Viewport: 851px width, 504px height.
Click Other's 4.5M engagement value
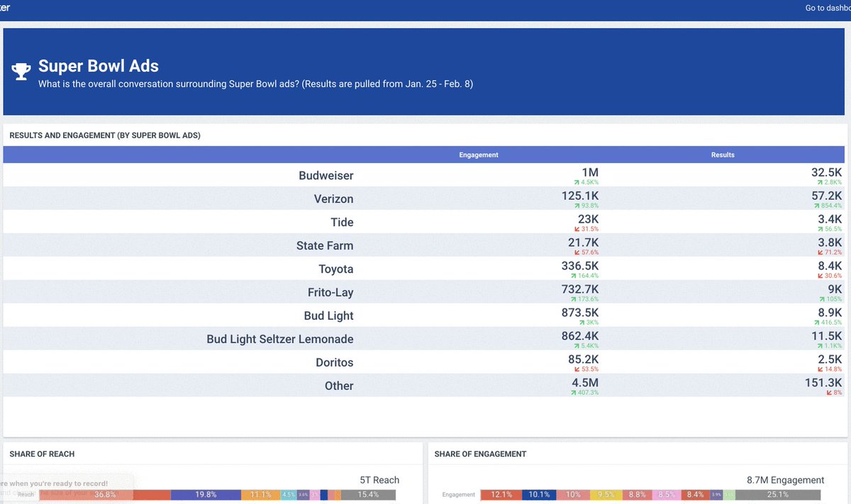[586, 383]
